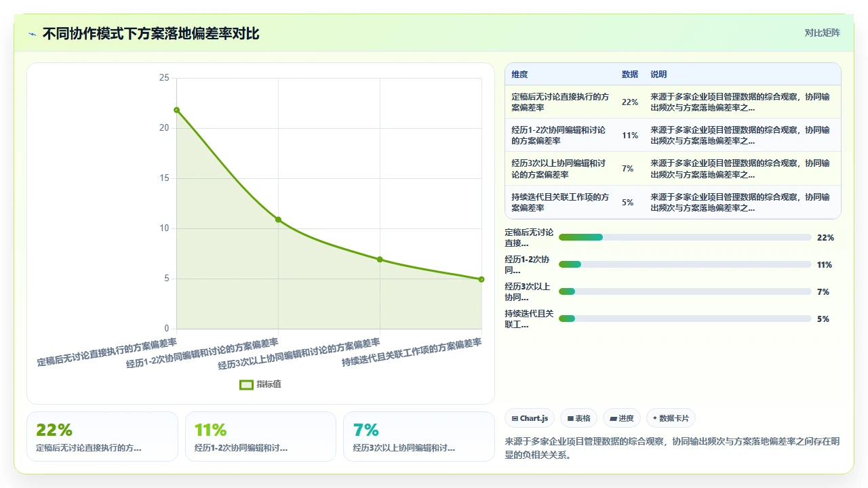Screen dimensions: 868x488
Task: Click the 22% table cell
Action: [x=630, y=102]
